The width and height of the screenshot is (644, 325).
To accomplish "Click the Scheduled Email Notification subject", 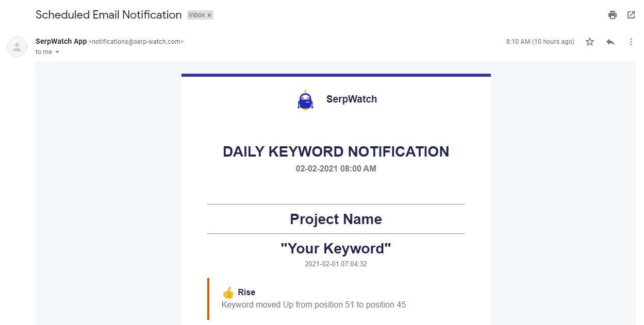I will (108, 15).
